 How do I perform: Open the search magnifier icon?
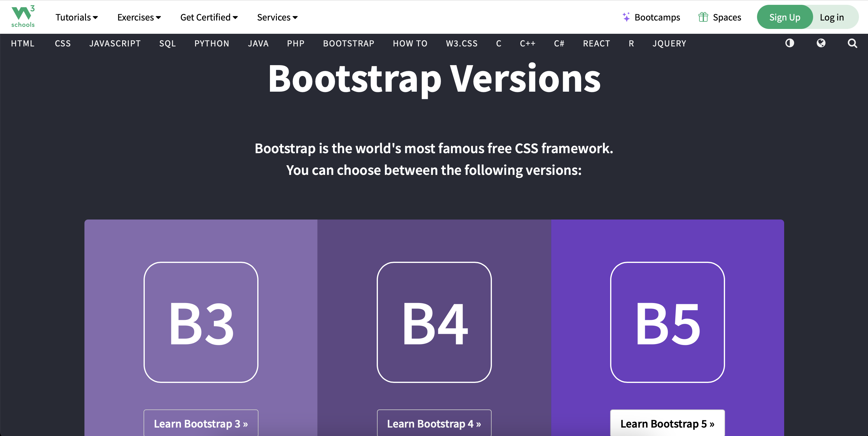point(852,43)
